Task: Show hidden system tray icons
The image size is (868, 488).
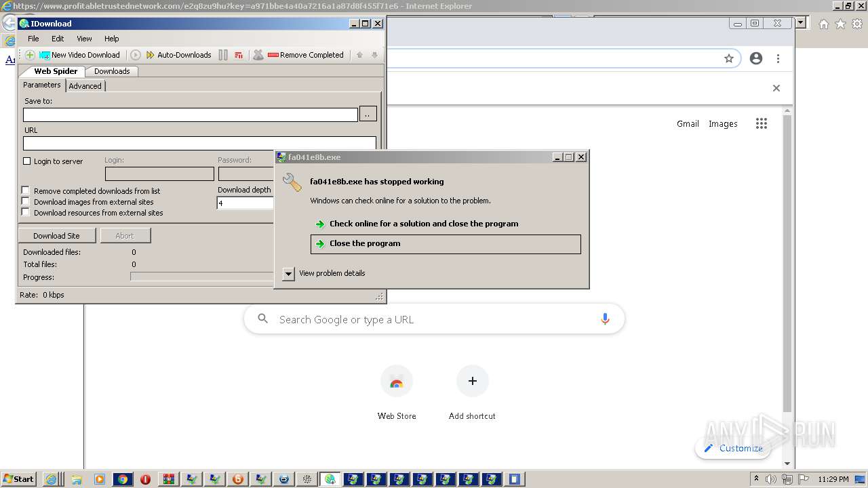Action: pos(756,479)
